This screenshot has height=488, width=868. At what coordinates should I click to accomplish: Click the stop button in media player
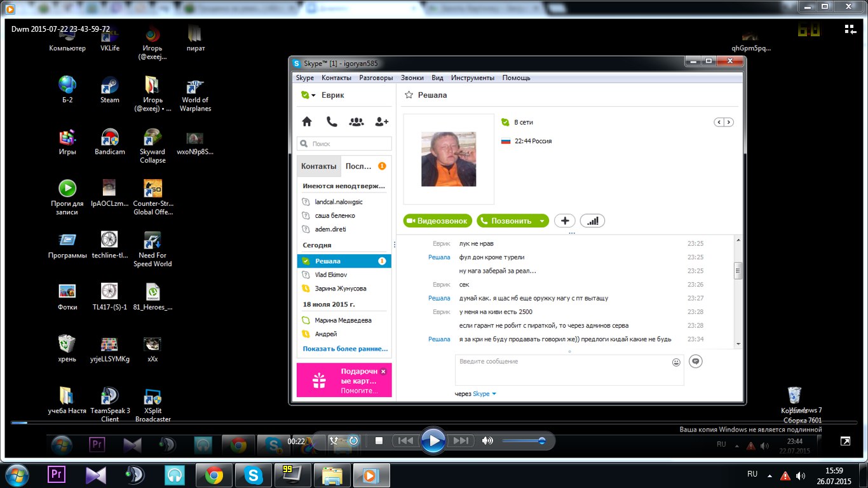tap(379, 440)
